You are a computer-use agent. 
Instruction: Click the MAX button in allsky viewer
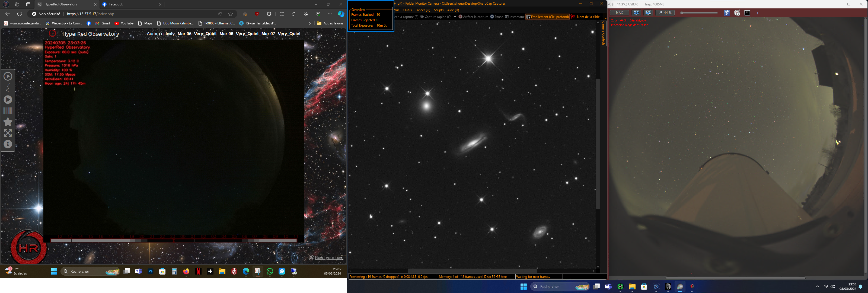(619, 13)
